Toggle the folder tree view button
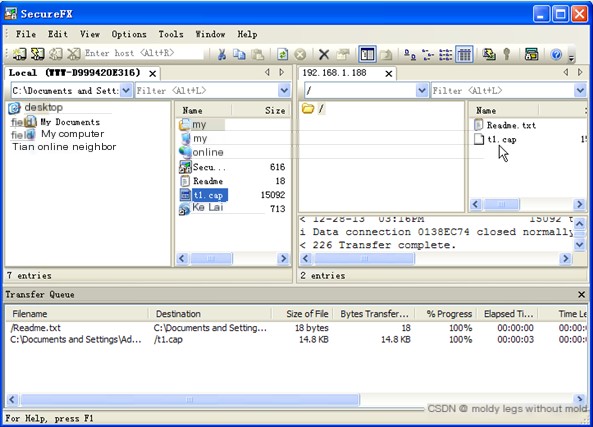 (367, 54)
